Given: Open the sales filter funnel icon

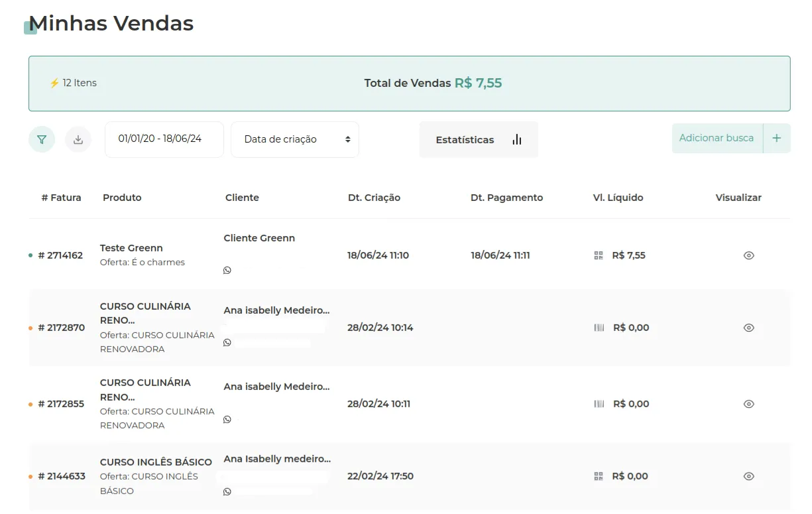Looking at the screenshot, I should tap(42, 139).
